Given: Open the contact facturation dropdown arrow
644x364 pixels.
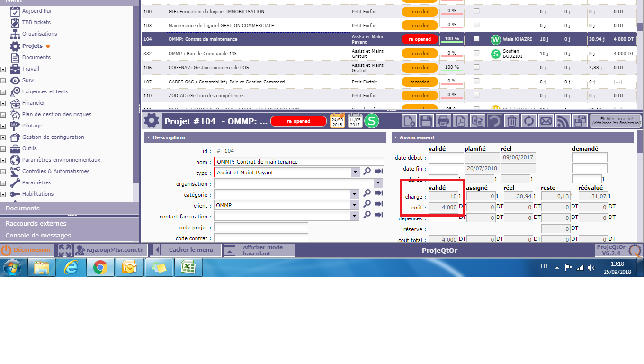Looking at the screenshot, I should (356, 216).
